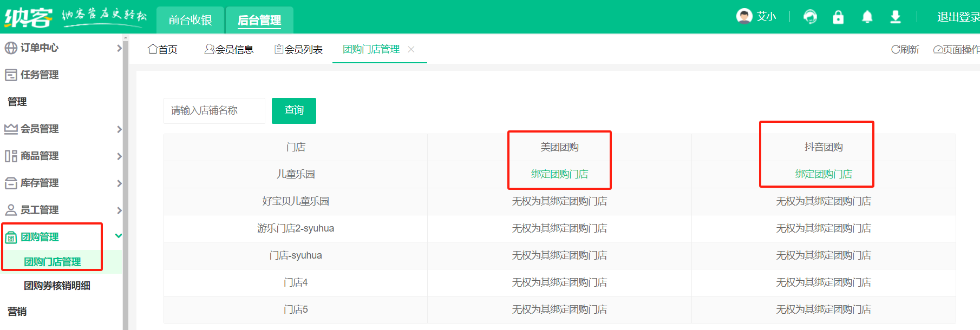
Task: Open the 会员列表 tab
Action: (298, 50)
